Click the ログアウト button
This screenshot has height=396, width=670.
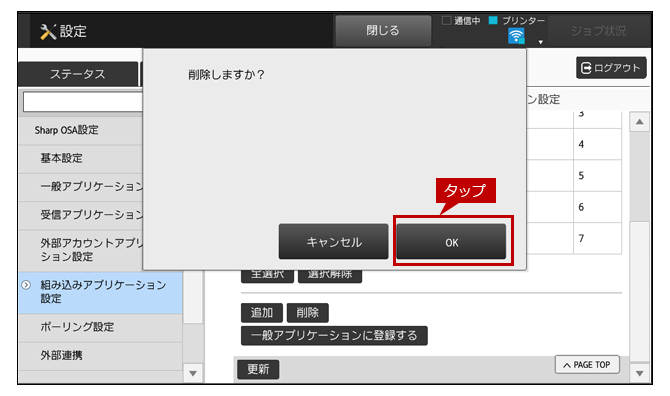tap(611, 67)
